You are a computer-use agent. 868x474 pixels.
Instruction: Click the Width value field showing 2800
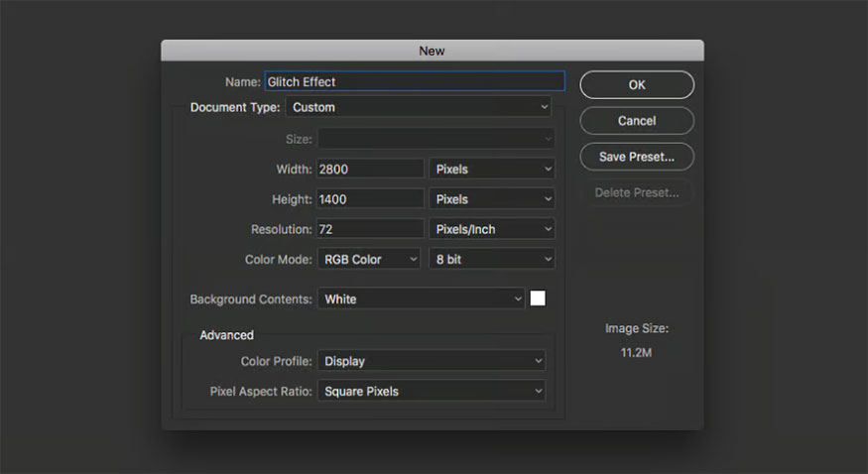click(370, 170)
